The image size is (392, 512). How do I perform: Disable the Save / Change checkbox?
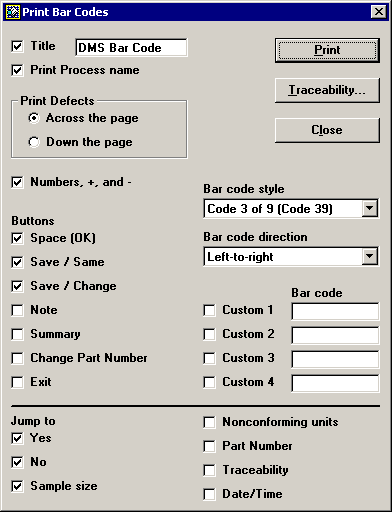(17, 286)
